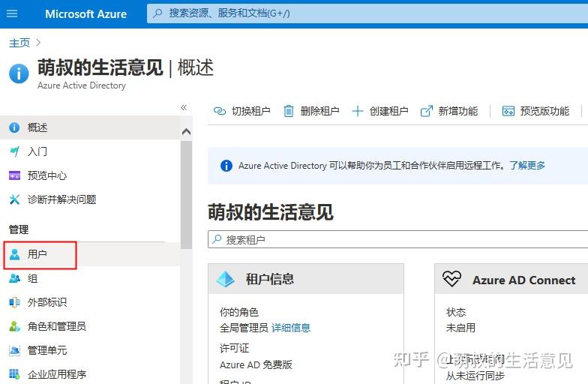This screenshot has width=588, height=384.
Task: Click the trash can icon for 删除租户
Action: (288, 111)
